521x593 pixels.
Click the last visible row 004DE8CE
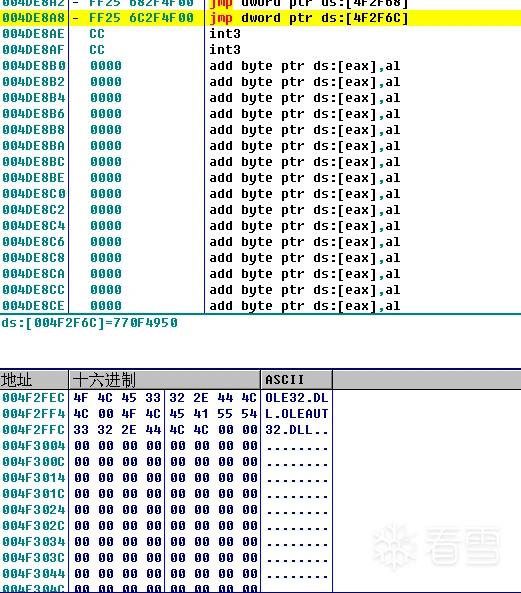(260, 306)
